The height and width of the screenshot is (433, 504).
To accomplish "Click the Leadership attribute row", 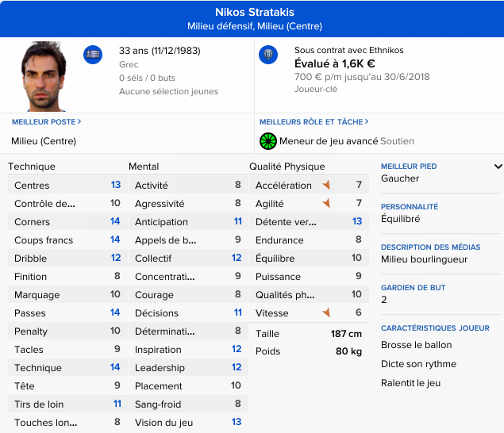I will click(x=187, y=368).
